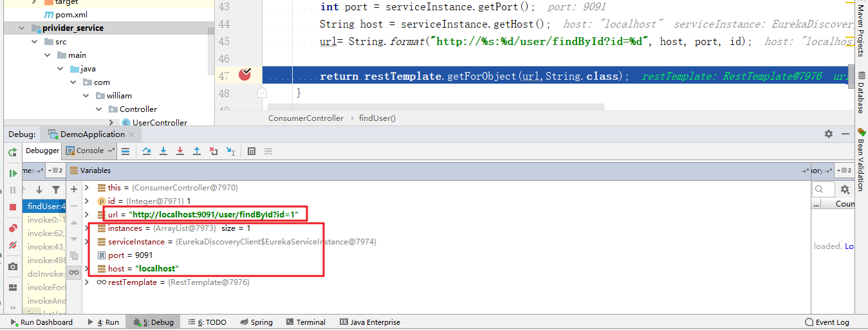
Task: Show watches in variables using glasses icon
Action: tap(74, 272)
